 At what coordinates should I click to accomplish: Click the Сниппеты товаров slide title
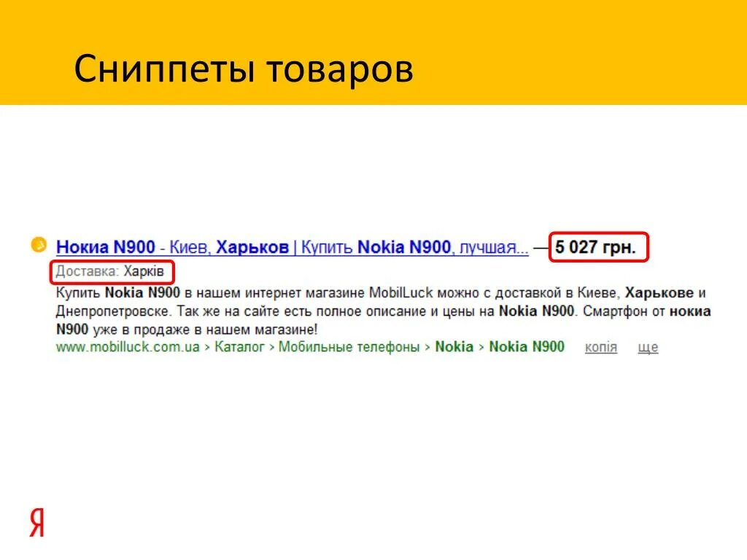(244, 69)
